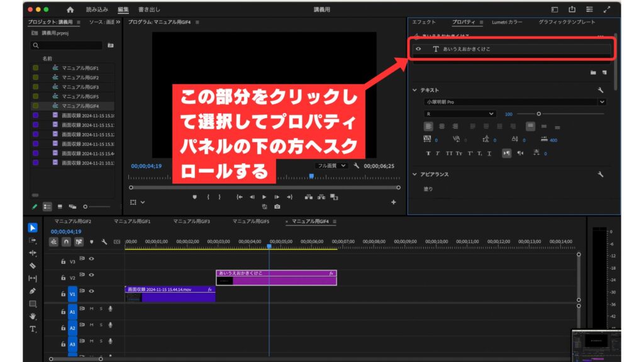Switch to the マニュアル用GIF2 timeline tab
The height and width of the screenshot is (362, 644).
[73, 222]
